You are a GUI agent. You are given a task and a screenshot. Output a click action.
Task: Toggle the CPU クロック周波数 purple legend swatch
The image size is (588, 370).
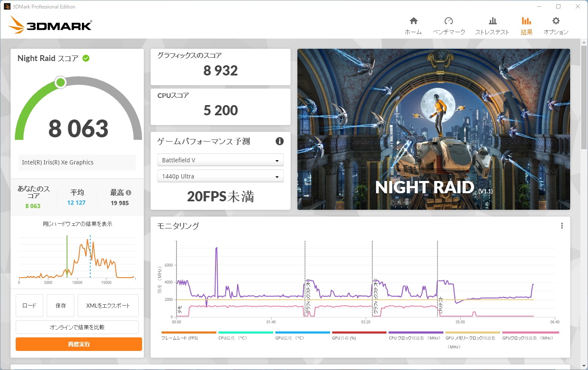point(416,333)
